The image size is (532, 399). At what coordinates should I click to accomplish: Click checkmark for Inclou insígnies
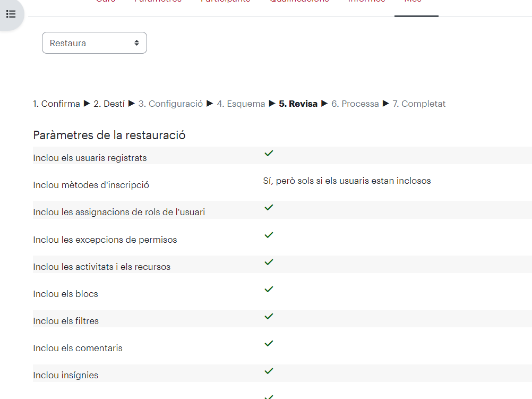[269, 371]
